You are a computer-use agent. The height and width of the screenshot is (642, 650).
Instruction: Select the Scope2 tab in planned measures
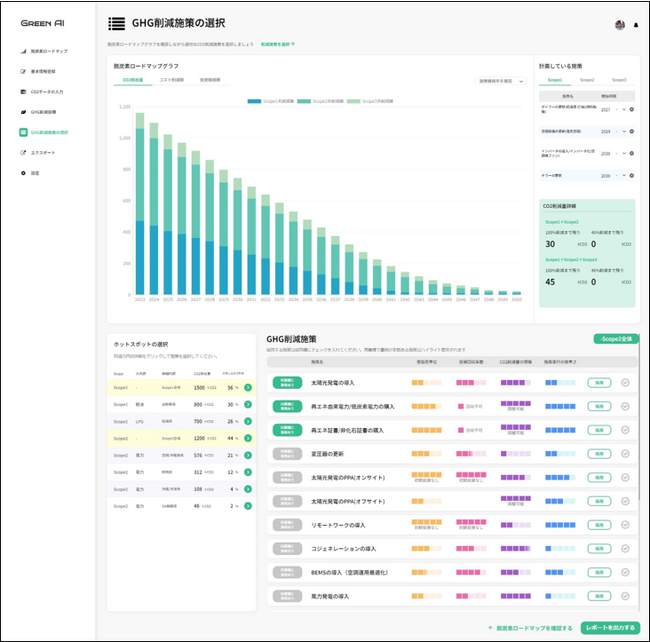586,79
